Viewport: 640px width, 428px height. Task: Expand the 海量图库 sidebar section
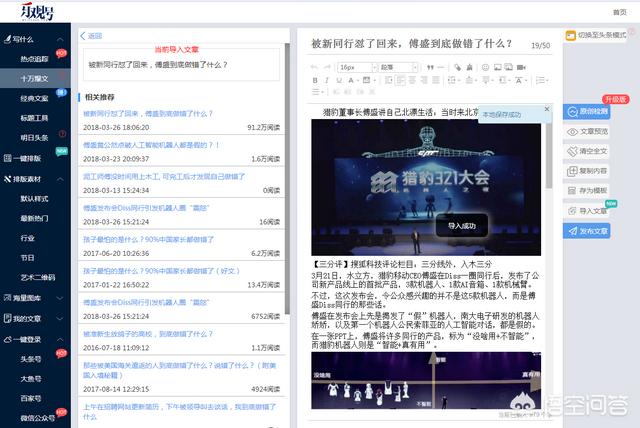click(x=60, y=298)
